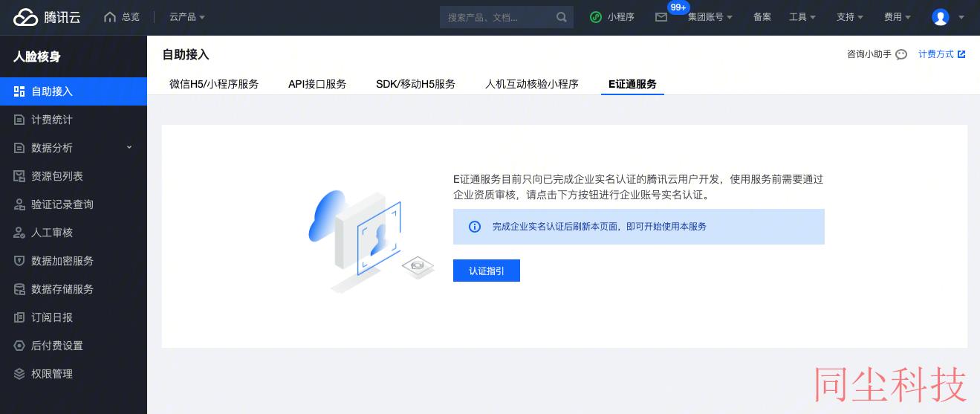Click the external link icon beside 计费方式
980x414 pixels.
(961, 54)
